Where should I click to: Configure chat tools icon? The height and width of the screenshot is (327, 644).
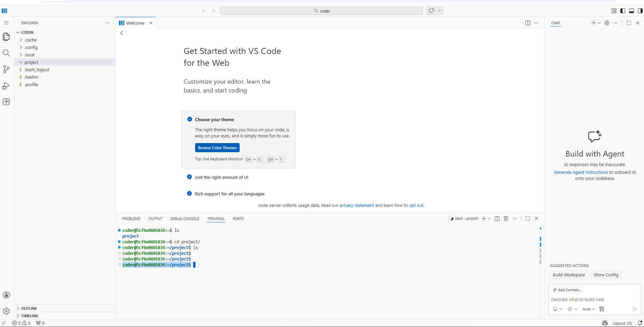602,309
